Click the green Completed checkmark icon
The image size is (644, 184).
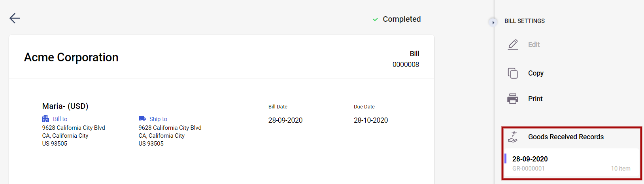point(375,19)
